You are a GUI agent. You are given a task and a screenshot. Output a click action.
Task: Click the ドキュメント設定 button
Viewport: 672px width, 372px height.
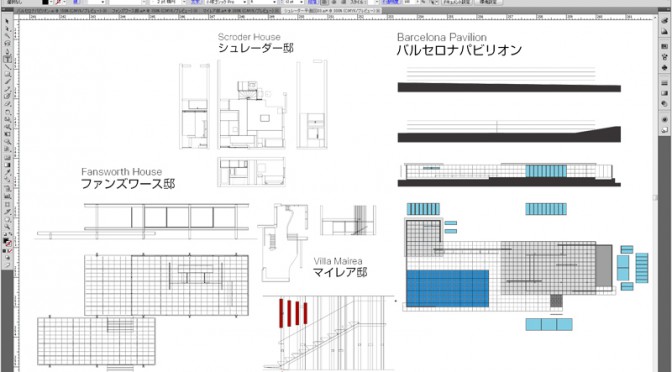(x=457, y=2)
